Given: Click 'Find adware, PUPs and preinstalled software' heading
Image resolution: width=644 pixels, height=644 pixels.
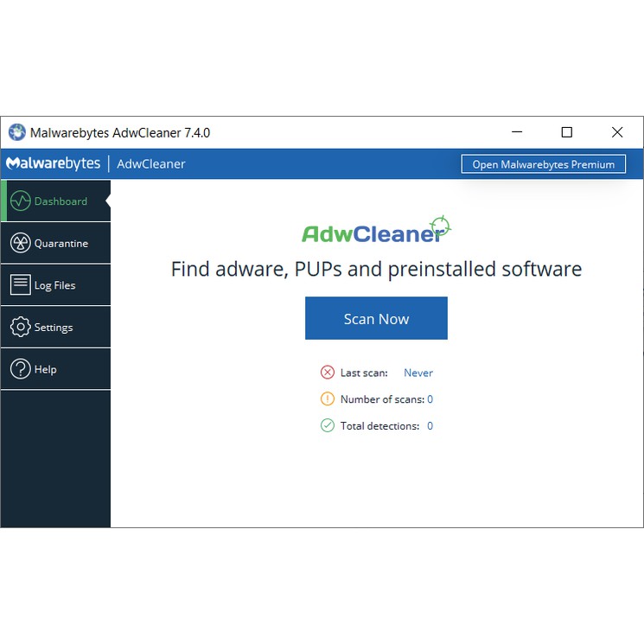Looking at the screenshot, I should pyautogui.click(x=376, y=270).
